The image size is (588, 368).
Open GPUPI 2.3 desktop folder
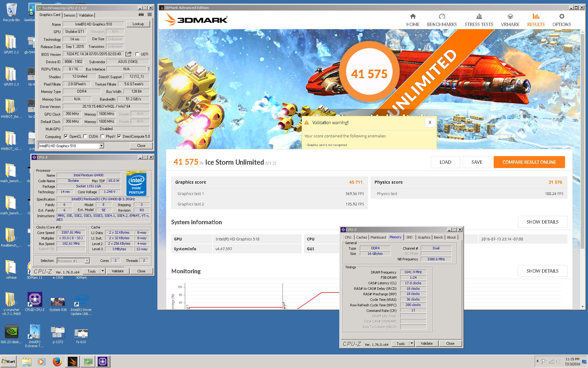click(x=11, y=76)
